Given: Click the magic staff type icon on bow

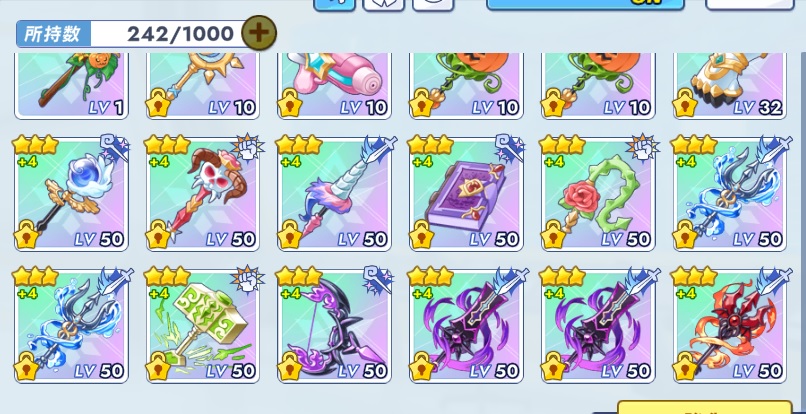Looking at the screenshot, I should pyautogui.click(x=378, y=280).
